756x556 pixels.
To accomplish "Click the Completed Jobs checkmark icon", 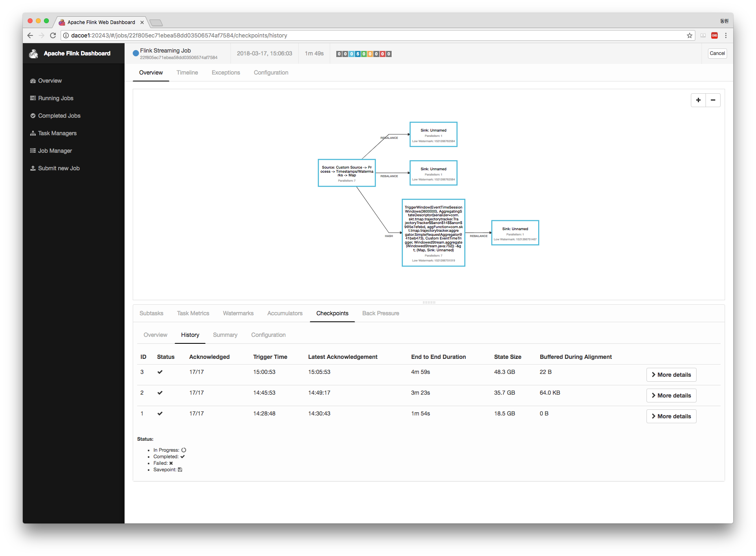I will tap(33, 116).
